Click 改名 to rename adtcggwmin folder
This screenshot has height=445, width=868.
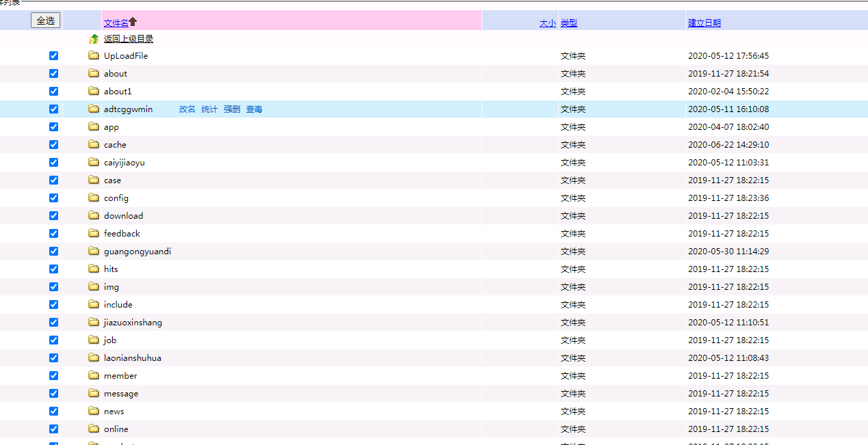[187, 109]
